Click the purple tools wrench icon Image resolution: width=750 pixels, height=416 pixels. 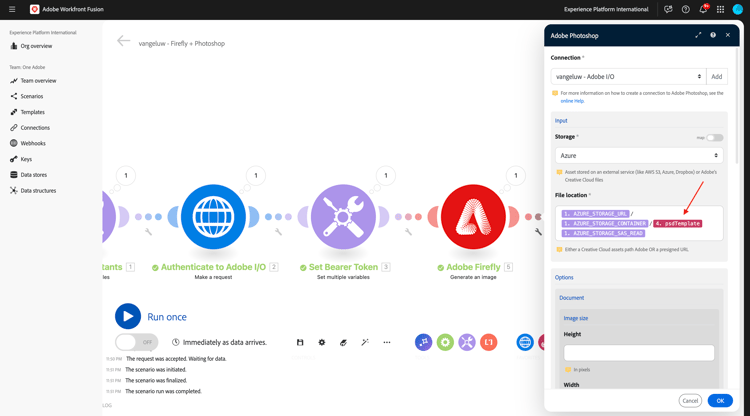click(x=467, y=342)
